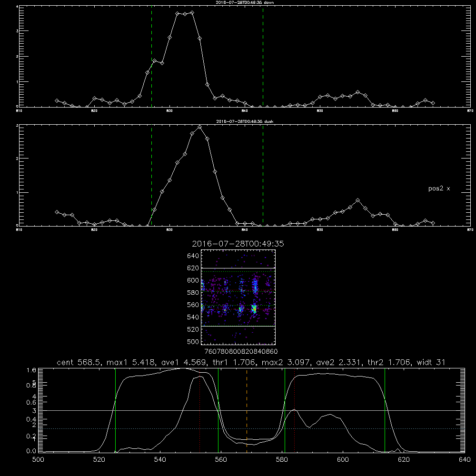The image size is (476, 476).
Task: Select the 'pos2 x' label
Action: pyautogui.click(x=439, y=188)
